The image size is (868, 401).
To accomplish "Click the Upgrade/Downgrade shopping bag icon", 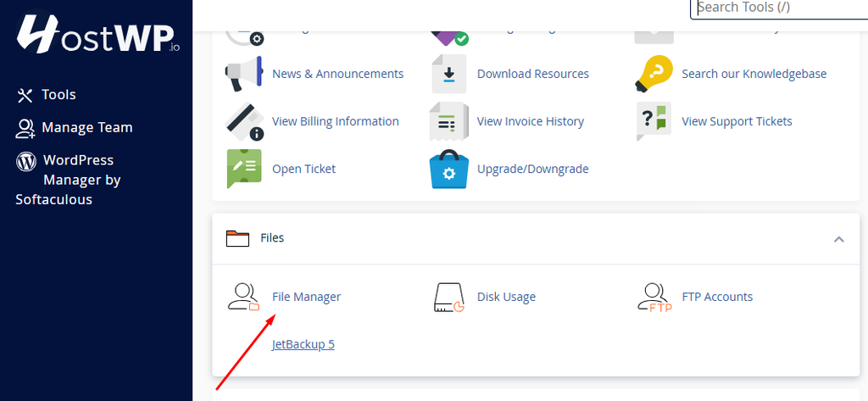I will [449, 169].
